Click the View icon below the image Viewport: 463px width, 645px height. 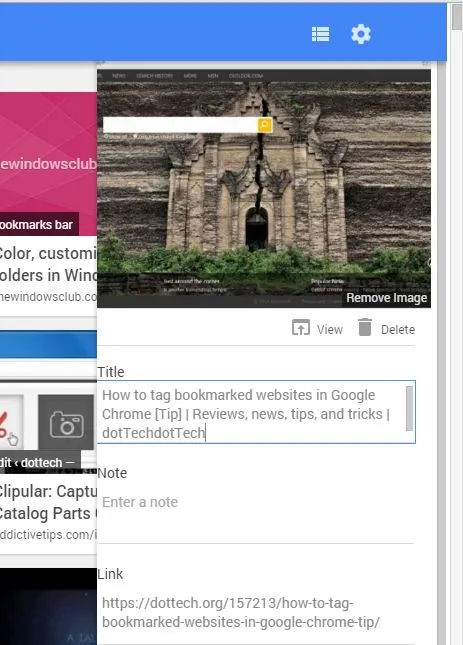pos(301,328)
